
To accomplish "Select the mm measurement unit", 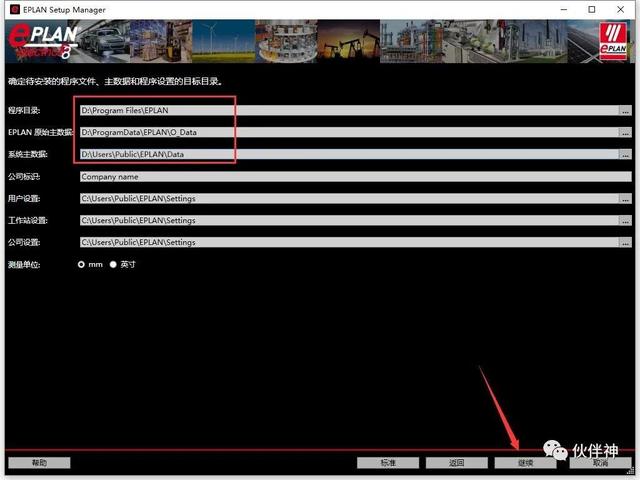I will [x=81, y=264].
